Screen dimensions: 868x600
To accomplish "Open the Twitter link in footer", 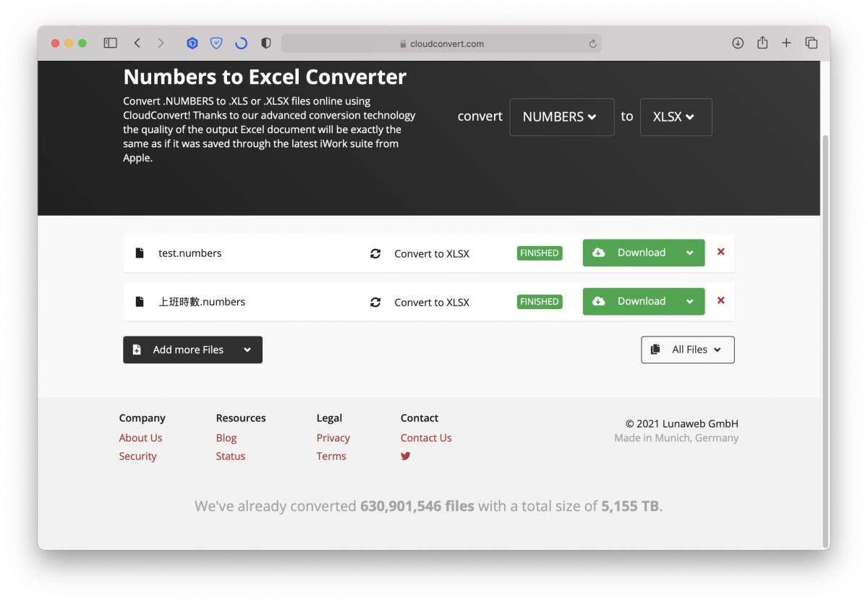I will (x=406, y=456).
